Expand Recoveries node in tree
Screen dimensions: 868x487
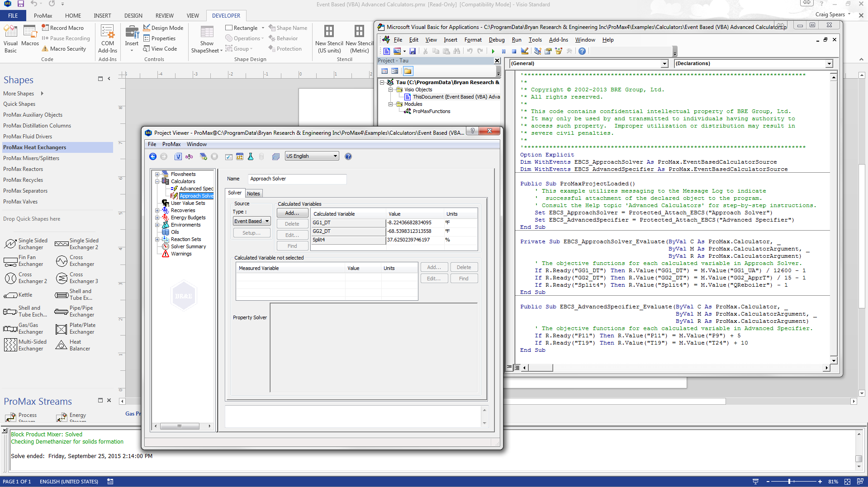(157, 210)
